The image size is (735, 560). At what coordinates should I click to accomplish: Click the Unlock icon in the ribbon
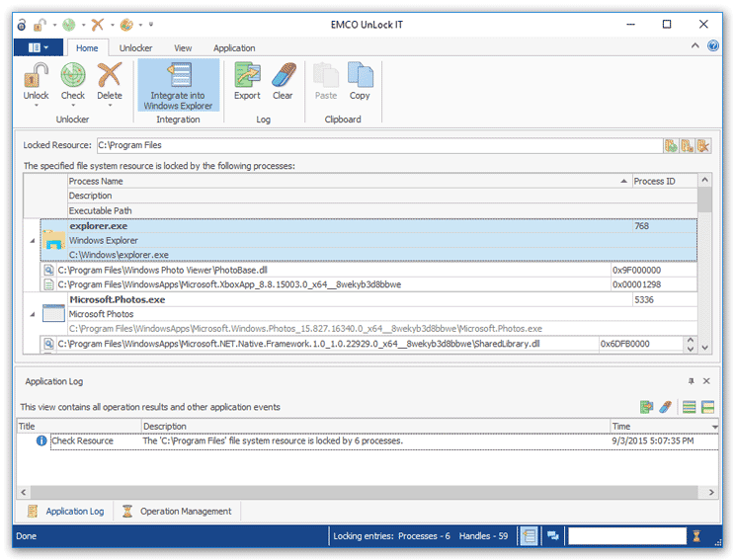point(37,75)
